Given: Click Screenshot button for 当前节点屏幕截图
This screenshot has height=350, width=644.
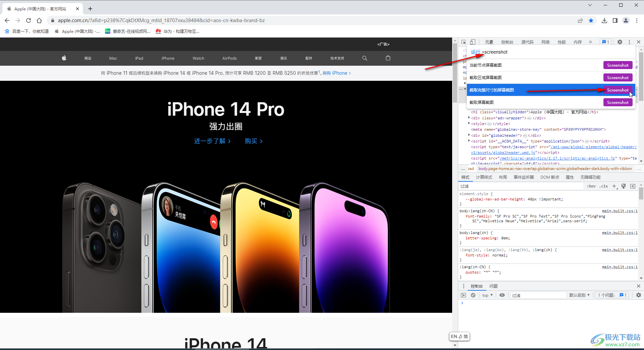Looking at the screenshot, I should pos(618,65).
